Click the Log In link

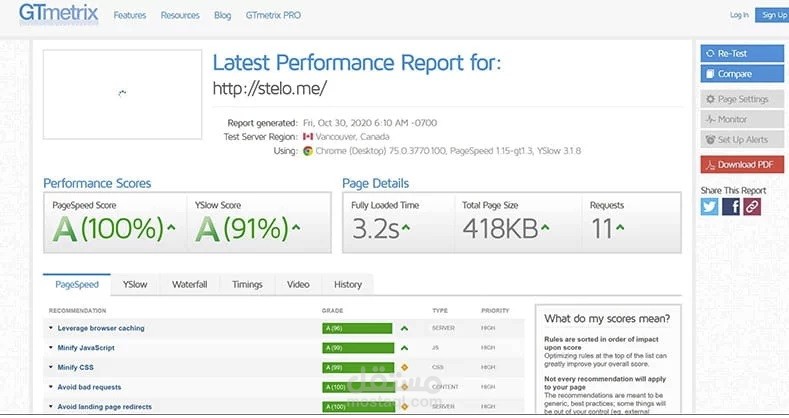click(739, 15)
